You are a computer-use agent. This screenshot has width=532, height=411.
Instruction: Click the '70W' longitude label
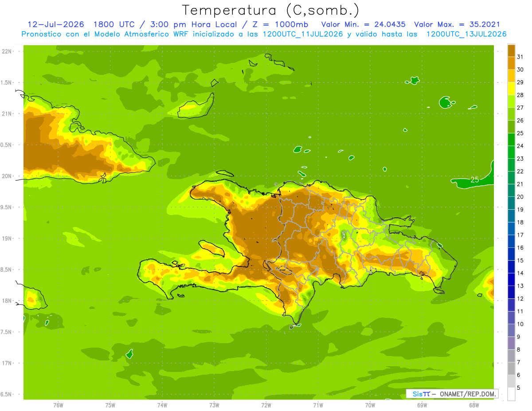370,405
